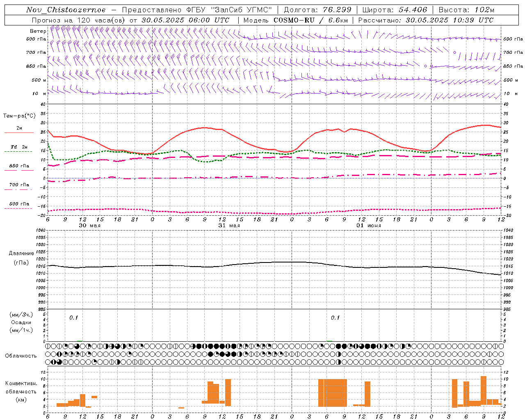The image size is (525, 420).
Task: Click the 0.1 precipitation value on 30 мая
Action: pos(73,318)
